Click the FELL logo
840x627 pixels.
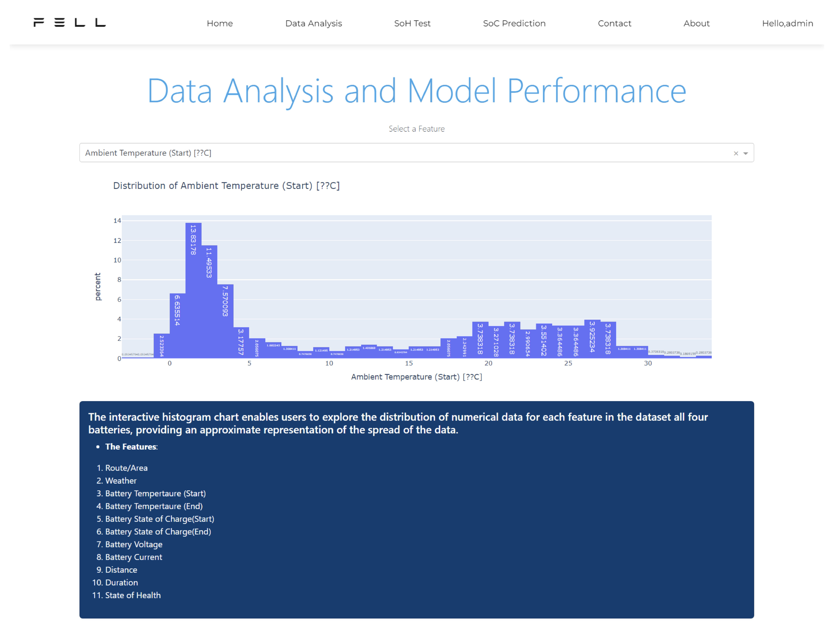tap(69, 23)
